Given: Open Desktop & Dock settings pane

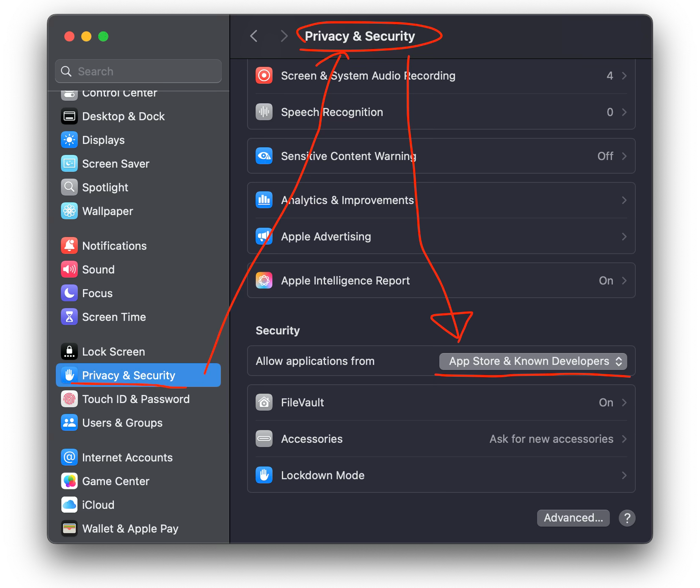Looking at the screenshot, I should [x=138, y=116].
